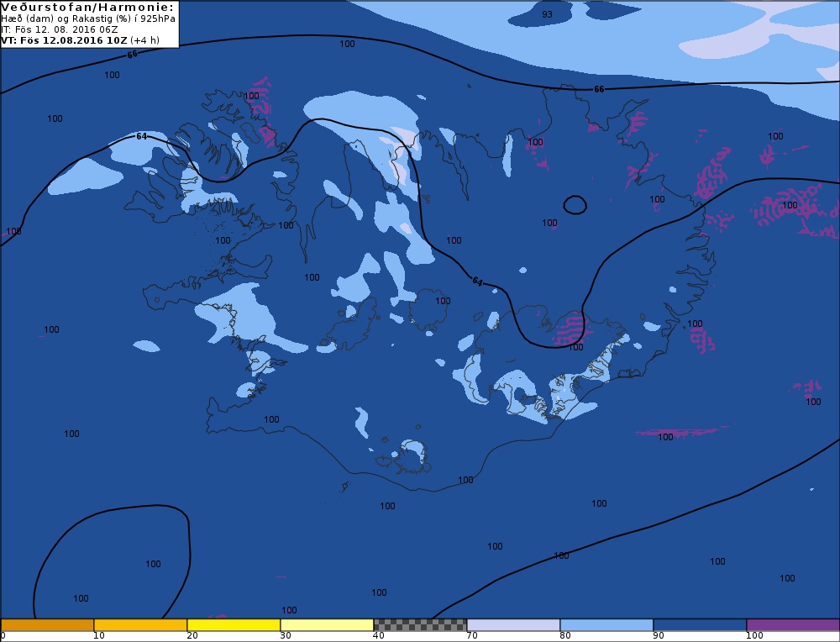Screen dimensions: 840x642
Task: Click the dark blue 90–100 legend swatch
Action: click(700, 625)
